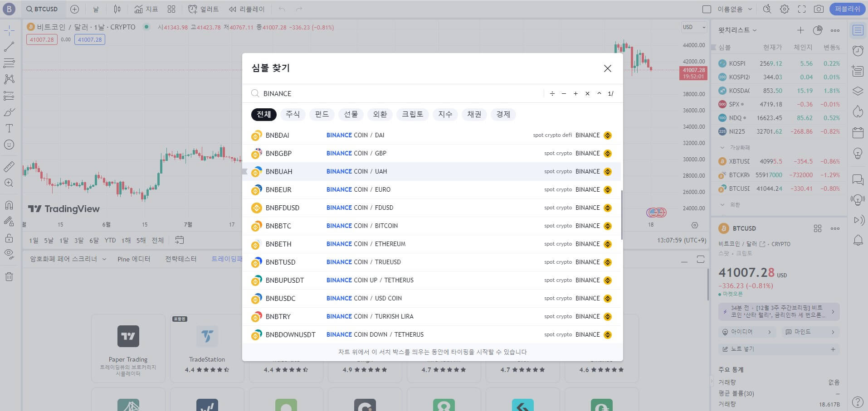
Task: Open the go-to-date calendar button
Action: pyautogui.click(x=180, y=240)
